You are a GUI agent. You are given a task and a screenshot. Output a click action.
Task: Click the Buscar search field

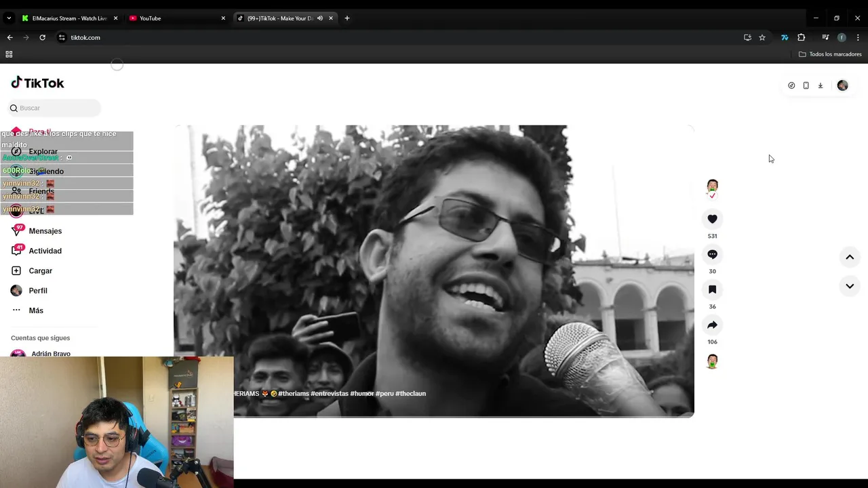pos(55,108)
